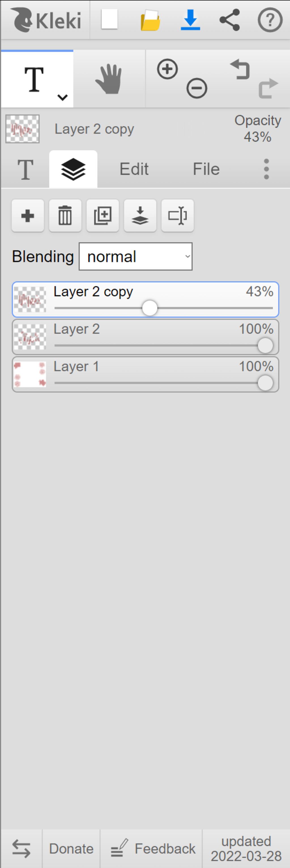Image resolution: width=290 pixels, height=868 pixels.
Task: Open the share icon
Action: pyautogui.click(x=230, y=20)
